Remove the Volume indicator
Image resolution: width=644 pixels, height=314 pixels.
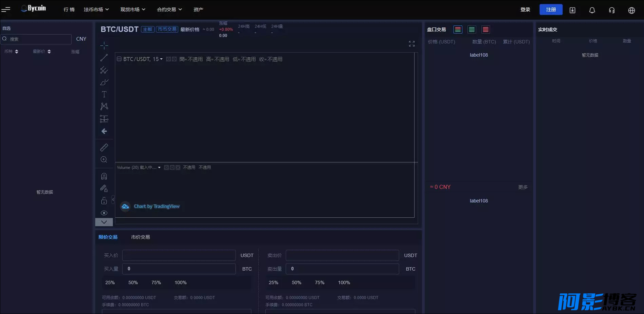click(x=178, y=168)
